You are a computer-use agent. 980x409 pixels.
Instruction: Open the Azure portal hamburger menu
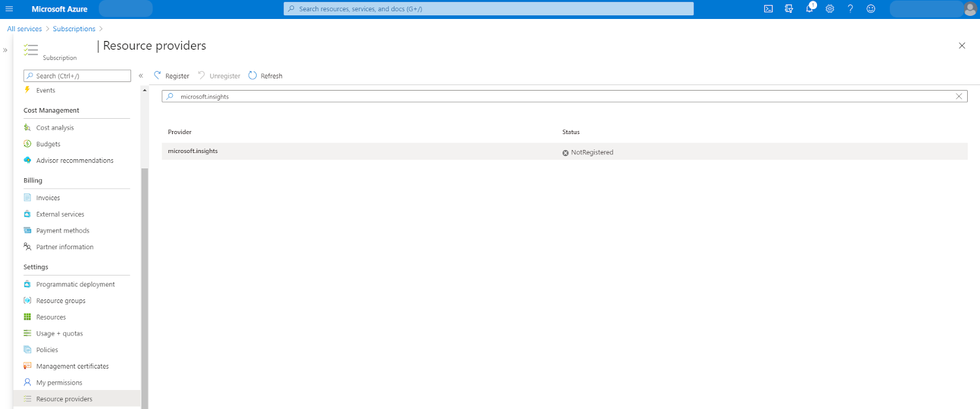[9, 9]
